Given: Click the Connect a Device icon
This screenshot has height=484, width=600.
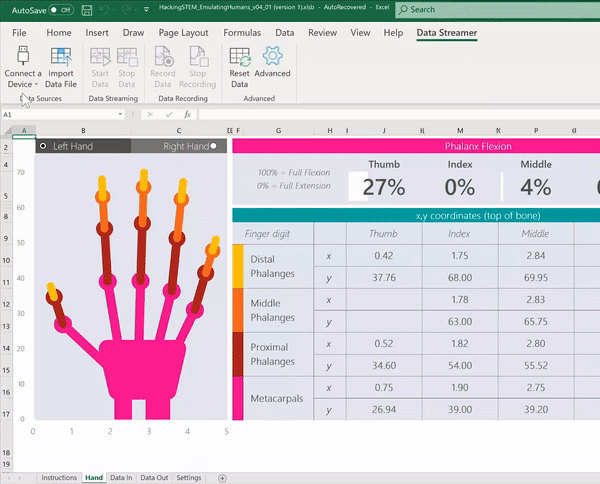Looking at the screenshot, I should pyautogui.click(x=23, y=55).
